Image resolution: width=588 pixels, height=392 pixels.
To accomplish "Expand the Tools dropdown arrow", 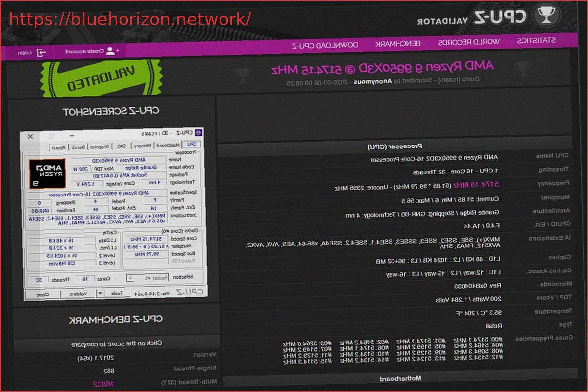I will [100, 293].
